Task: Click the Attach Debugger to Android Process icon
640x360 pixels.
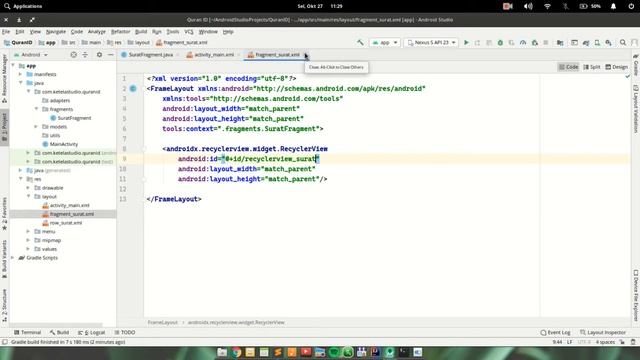Action: [x=534, y=42]
